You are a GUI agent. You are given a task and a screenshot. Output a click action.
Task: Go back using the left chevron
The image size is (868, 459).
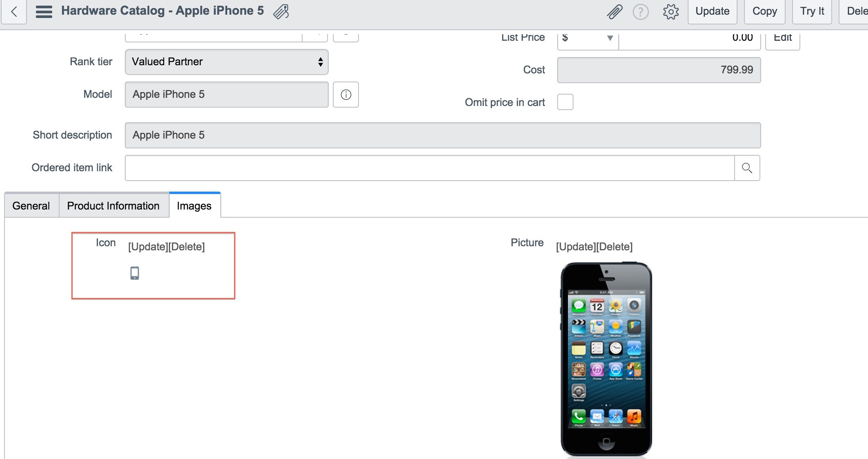14,12
